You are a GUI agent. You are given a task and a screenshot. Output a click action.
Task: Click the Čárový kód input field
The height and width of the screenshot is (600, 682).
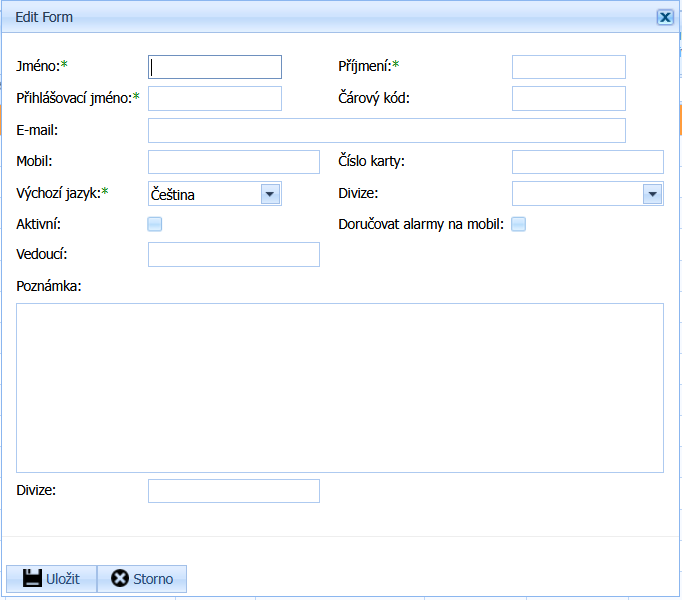point(568,98)
